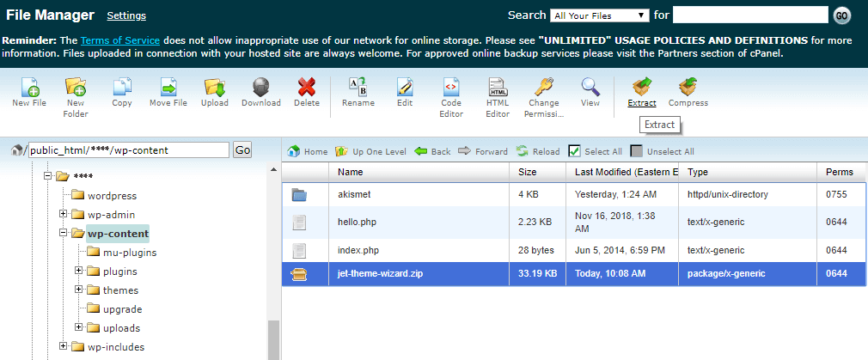The image size is (868, 360).
Task: Click 0755 permissions of akismet
Action: 836,194
